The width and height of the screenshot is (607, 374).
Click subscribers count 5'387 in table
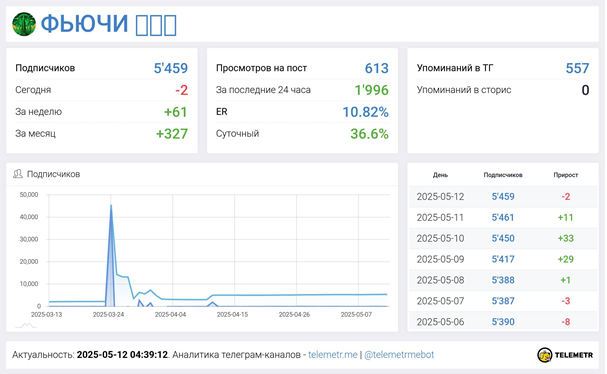click(503, 301)
